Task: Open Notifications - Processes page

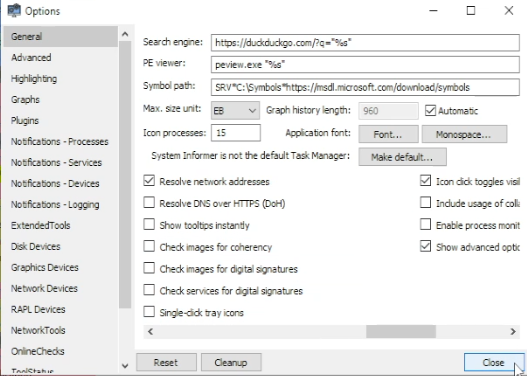Action: tap(61, 141)
